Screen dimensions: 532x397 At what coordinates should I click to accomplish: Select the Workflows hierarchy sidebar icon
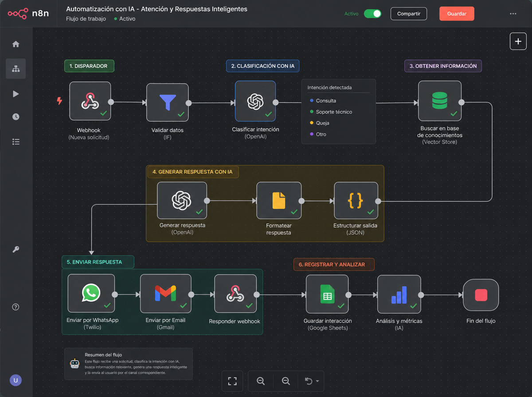coord(16,69)
